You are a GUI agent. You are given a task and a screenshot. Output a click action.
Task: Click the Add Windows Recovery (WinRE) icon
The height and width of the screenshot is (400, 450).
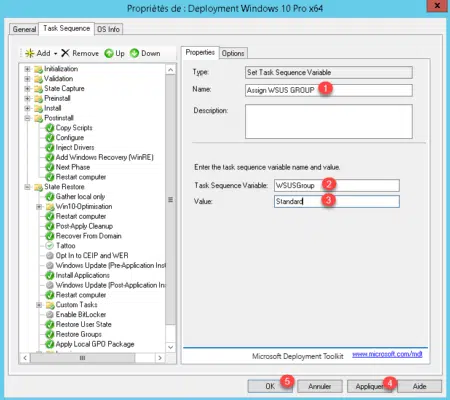point(50,157)
